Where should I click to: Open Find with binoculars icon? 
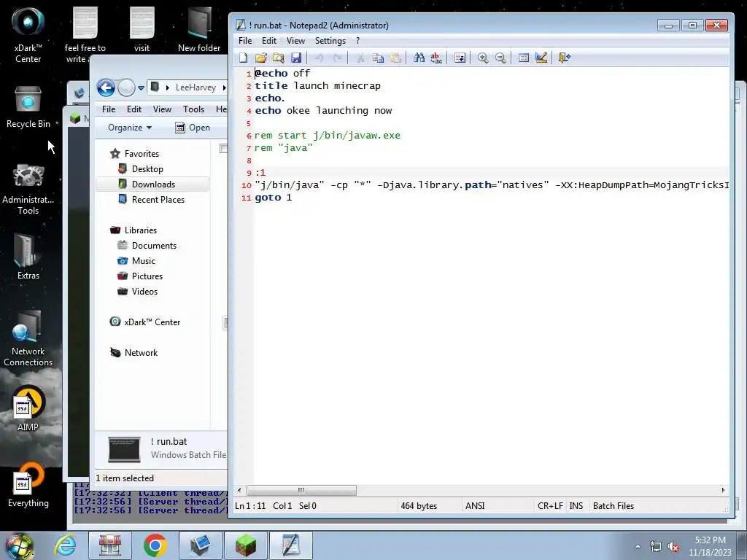[419, 58]
